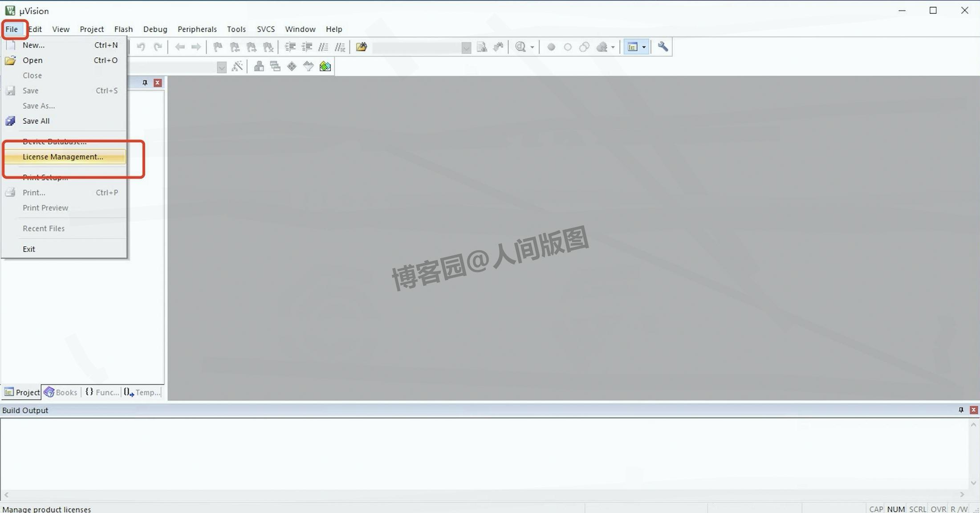Expand the window layout dropdown arrow
The width and height of the screenshot is (980, 513).
click(643, 47)
